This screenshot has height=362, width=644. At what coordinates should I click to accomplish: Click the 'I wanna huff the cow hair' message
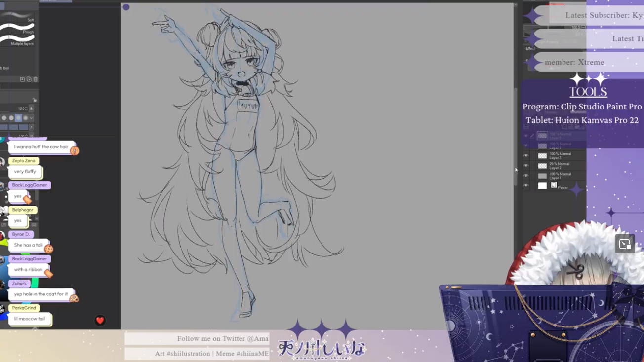[41, 147]
